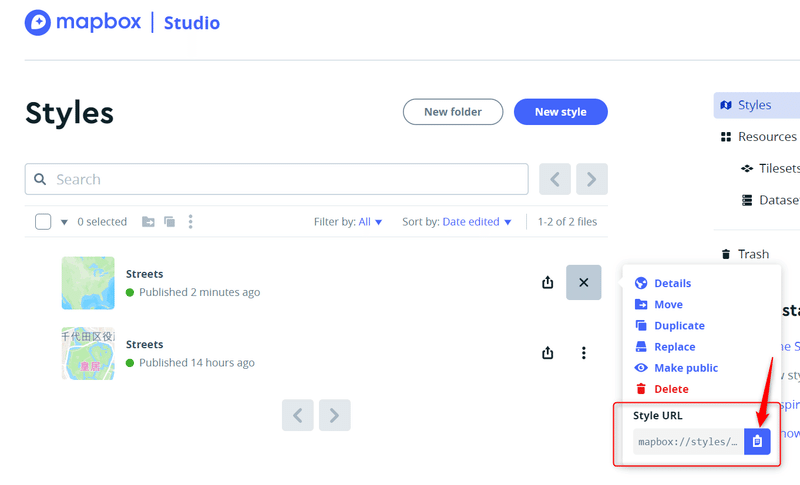Open the Studio home link

191,23
